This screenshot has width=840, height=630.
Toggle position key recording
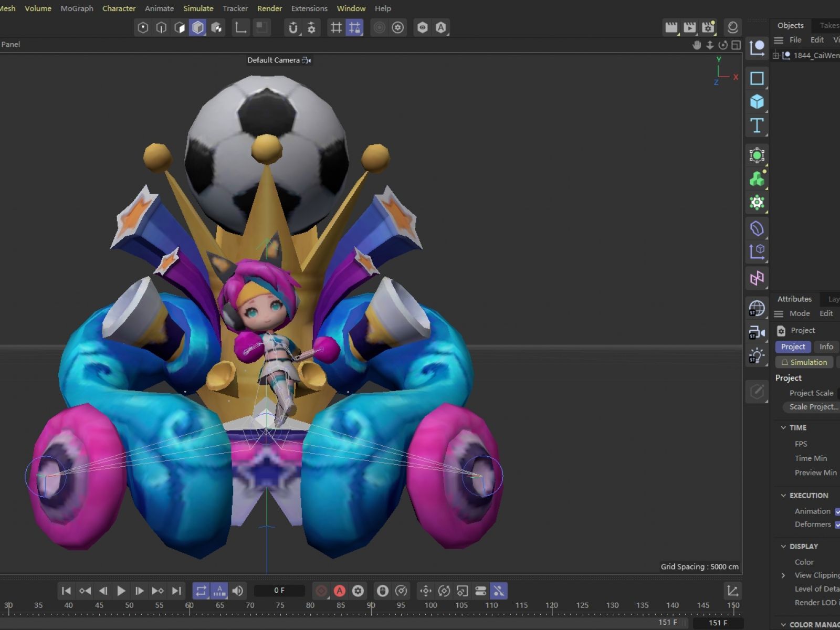[x=426, y=591]
